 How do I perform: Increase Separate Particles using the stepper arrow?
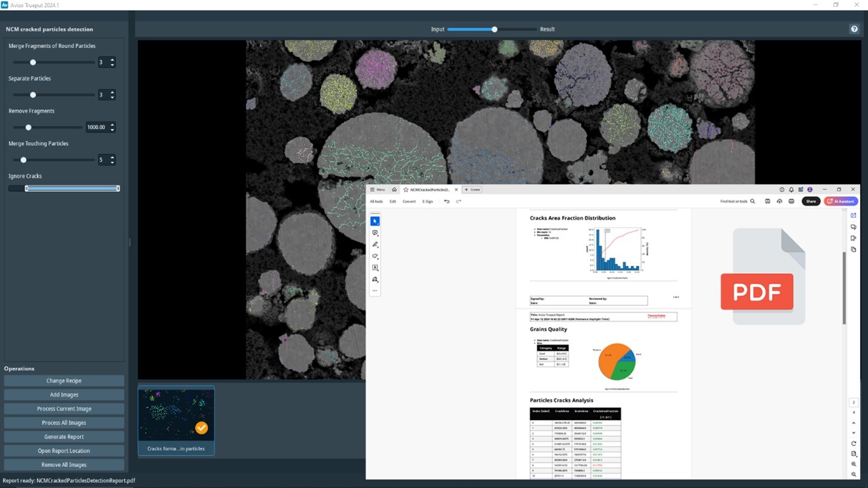[113, 92]
